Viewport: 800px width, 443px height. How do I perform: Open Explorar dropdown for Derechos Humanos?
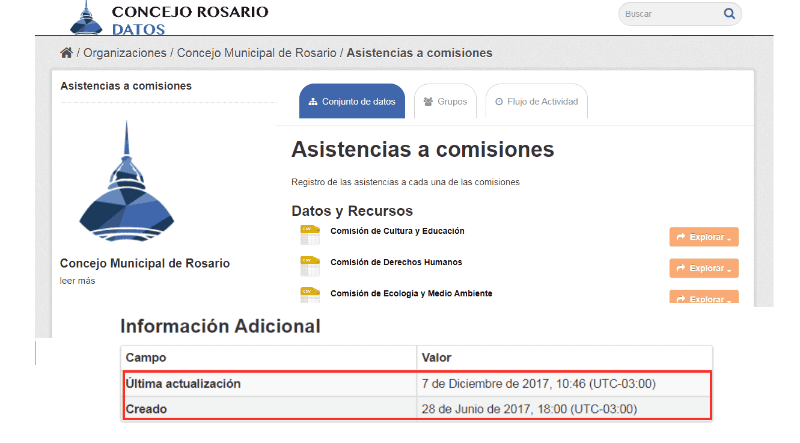click(x=704, y=268)
